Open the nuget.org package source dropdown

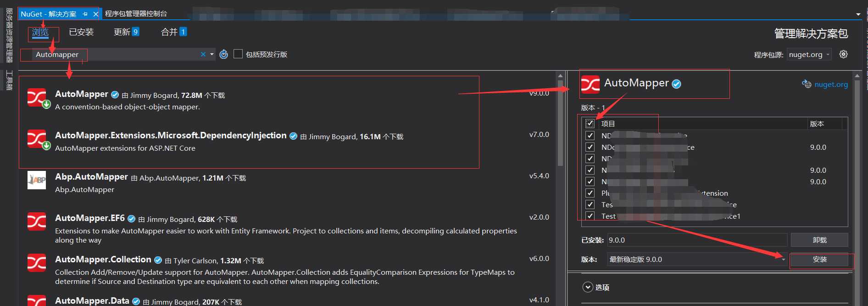point(809,55)
